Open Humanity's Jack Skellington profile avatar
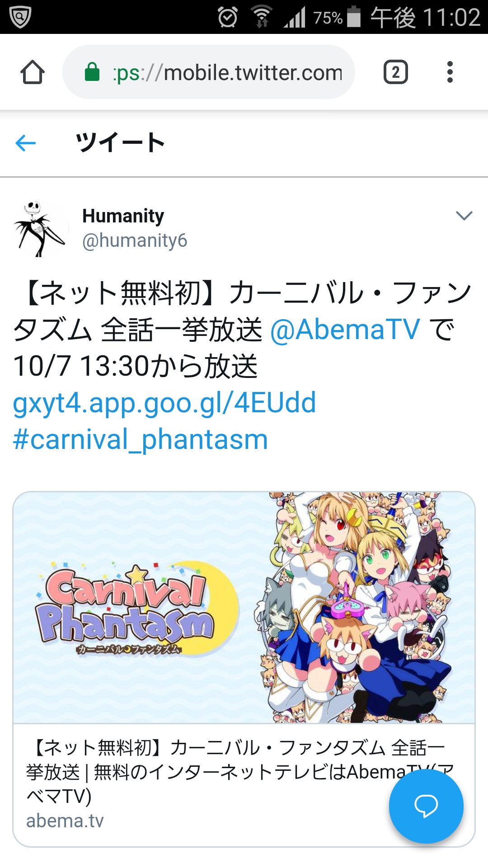This screenshot has width=488, height=868. coord(41,229)
